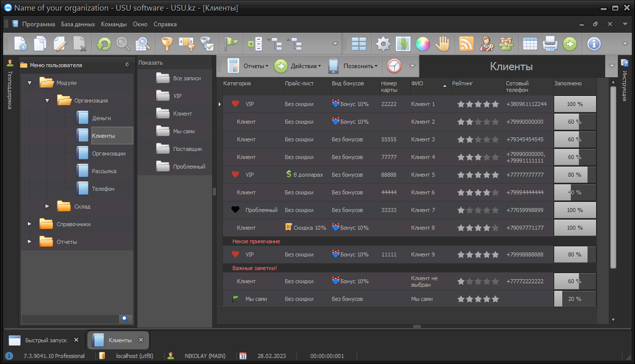The width and height of the screenshot is (635, 364).
Task: Click the blue info icon in toolbar
Action: point(594,44)
